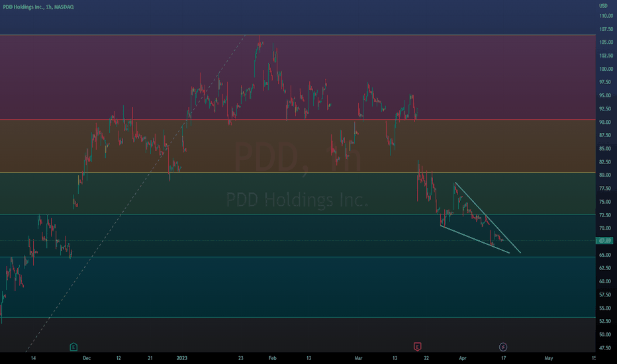Click the 90.00 price axis label
Screen dimensions: 617x364
point(606,122)
